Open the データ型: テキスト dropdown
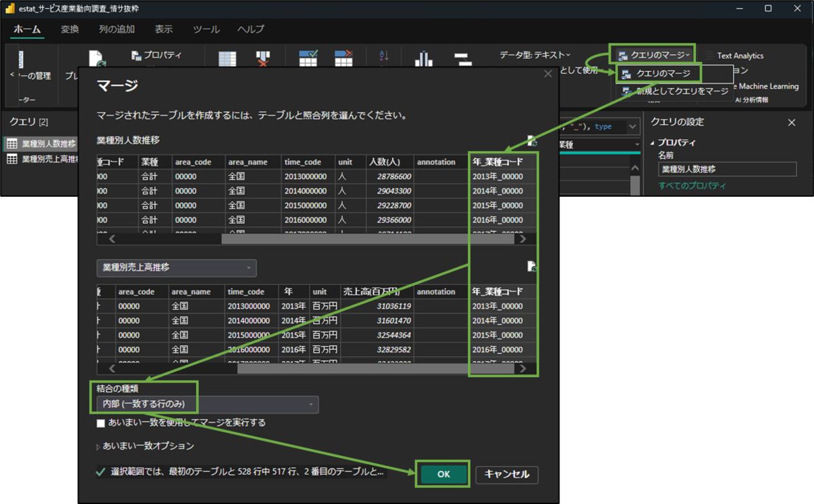The height and width of the screenshot is (504, 814). pyautogui.click(x=535, y=55)
